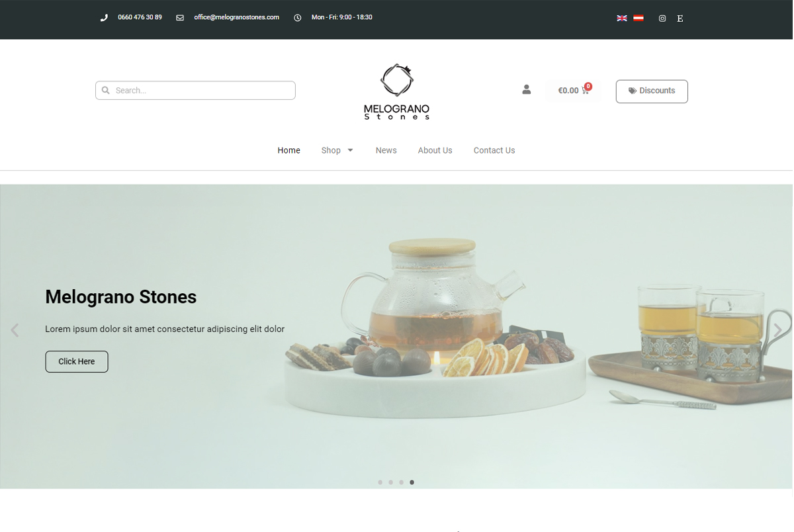Viewport: 794px width, 532px height.
Task: Switch language with the Austrian flag
Action: coord(639,18)
